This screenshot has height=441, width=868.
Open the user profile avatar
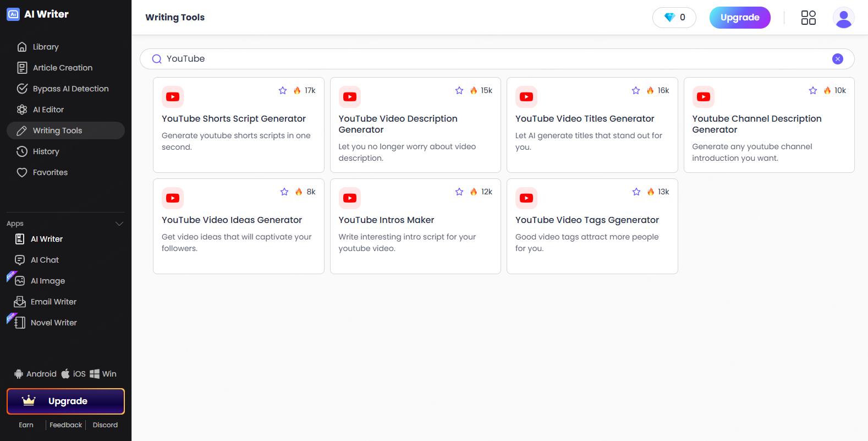843,18
